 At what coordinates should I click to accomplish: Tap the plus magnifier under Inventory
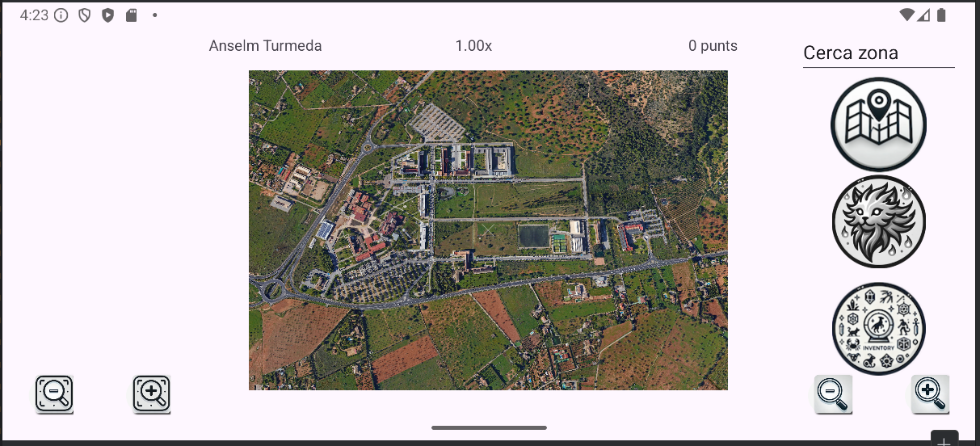tap(930, 394)
